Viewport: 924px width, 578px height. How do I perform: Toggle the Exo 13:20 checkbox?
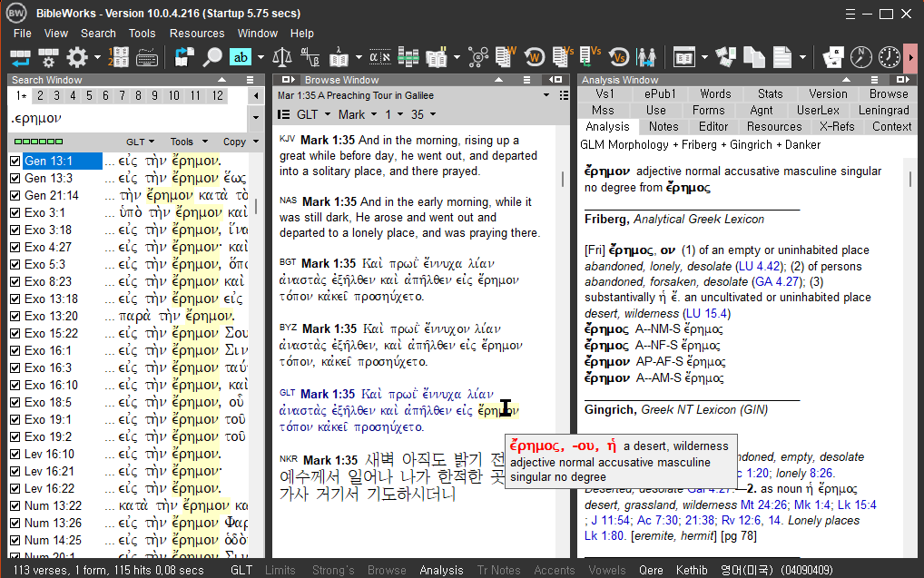point(15,316)
